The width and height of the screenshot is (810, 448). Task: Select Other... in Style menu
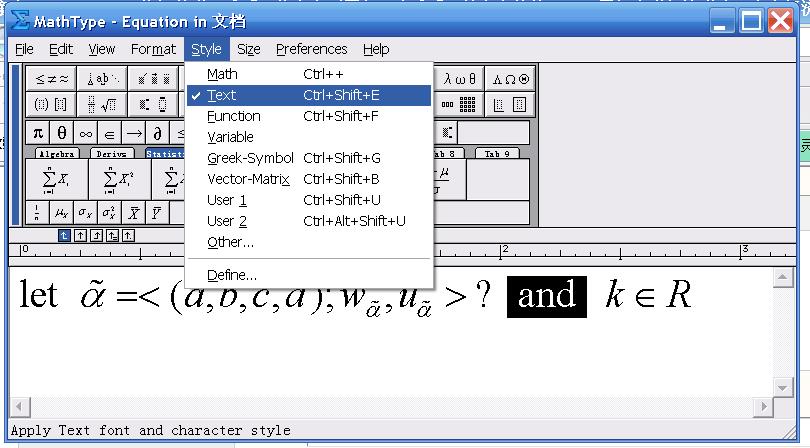pos(309,242)
